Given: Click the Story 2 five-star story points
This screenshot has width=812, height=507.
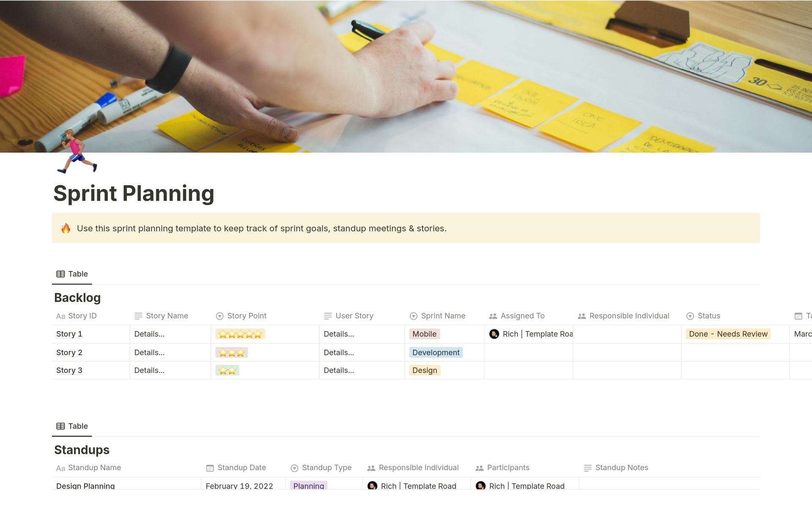Looking at the screenshot, I should point(231,352).
